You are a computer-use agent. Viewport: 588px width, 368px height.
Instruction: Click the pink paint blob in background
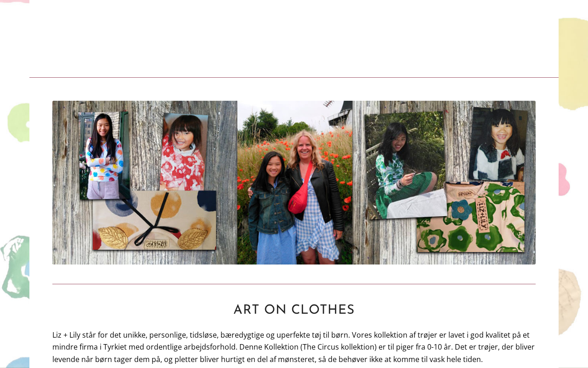tap(564, 179)
